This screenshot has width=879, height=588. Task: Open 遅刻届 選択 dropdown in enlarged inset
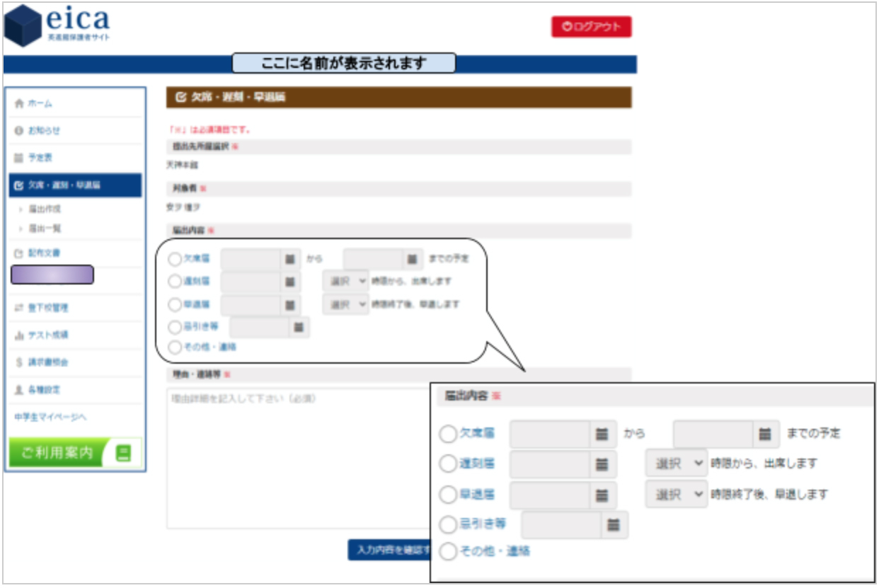point(676,464)
